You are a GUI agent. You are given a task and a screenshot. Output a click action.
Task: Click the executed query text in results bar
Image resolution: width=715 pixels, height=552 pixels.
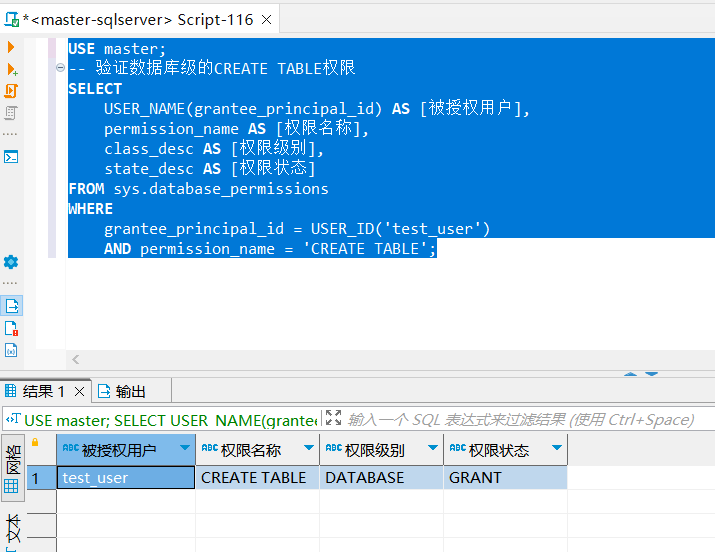170,420
